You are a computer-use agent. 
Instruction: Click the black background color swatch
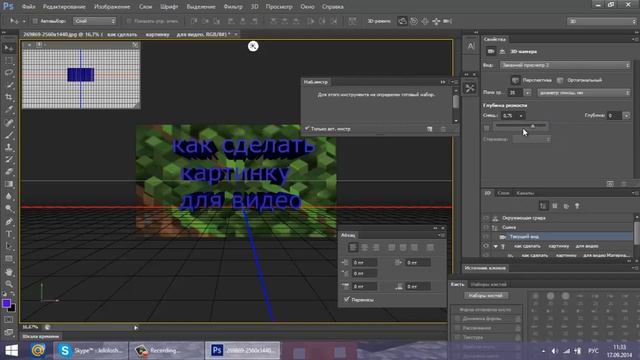point(12,308)
